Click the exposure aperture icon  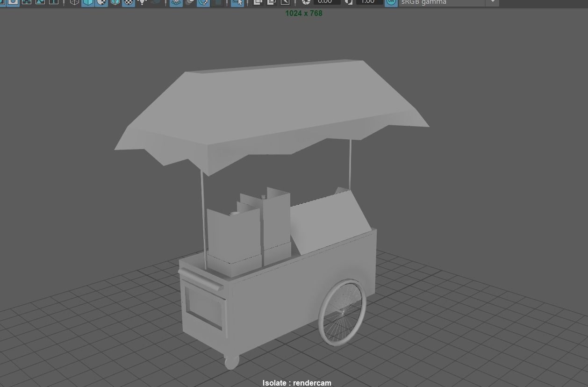[x=306, y=1]
